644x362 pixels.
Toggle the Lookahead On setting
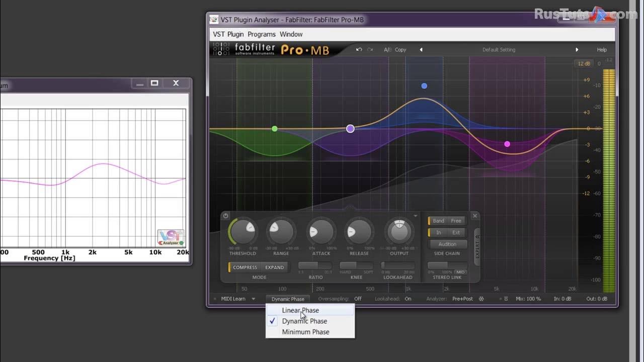pos(408,299)
